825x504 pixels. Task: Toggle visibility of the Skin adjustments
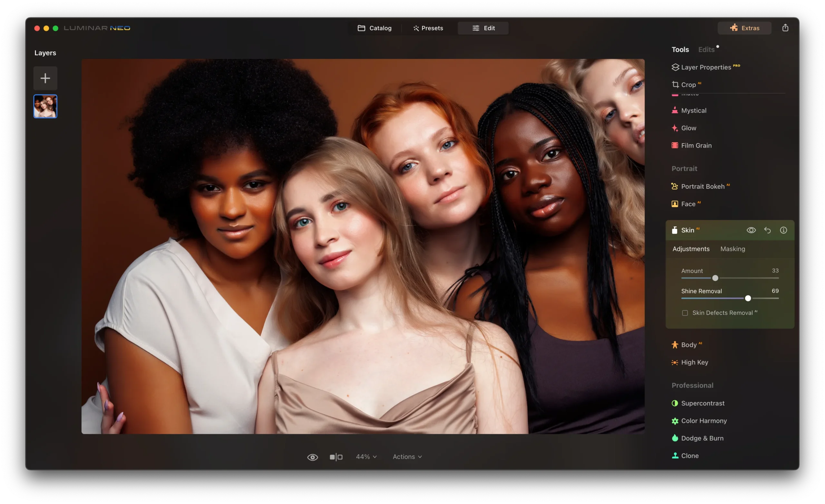tap(751, 230)
